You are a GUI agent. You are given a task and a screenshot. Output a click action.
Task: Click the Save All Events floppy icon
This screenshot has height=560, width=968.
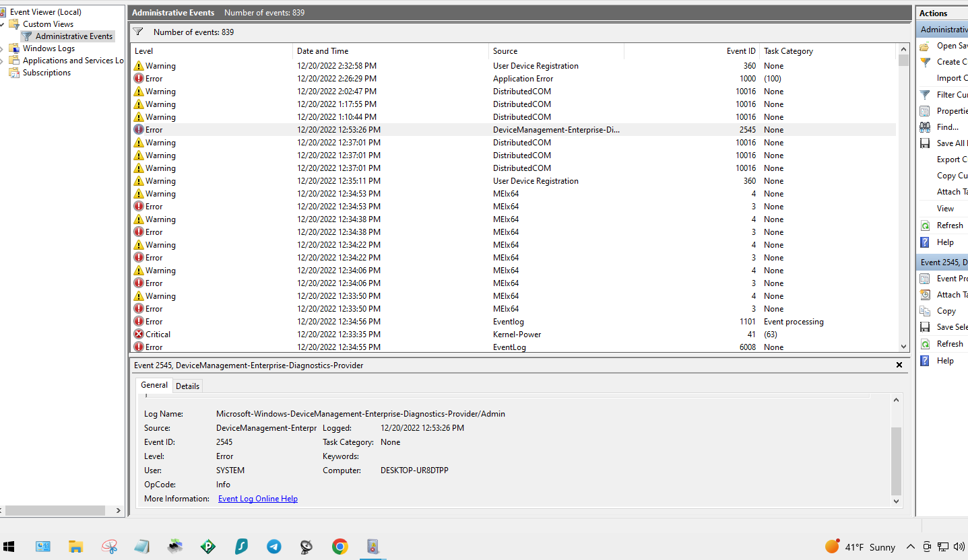[925, 143]
